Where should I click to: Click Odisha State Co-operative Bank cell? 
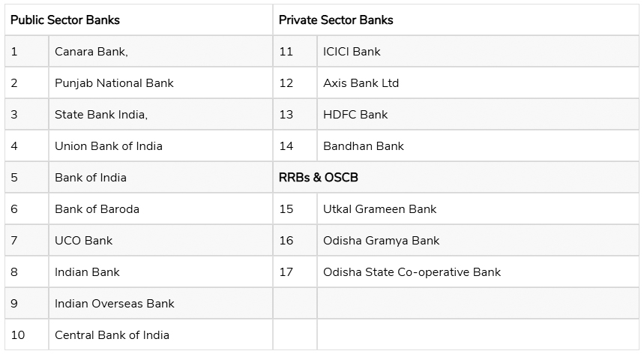478,271
